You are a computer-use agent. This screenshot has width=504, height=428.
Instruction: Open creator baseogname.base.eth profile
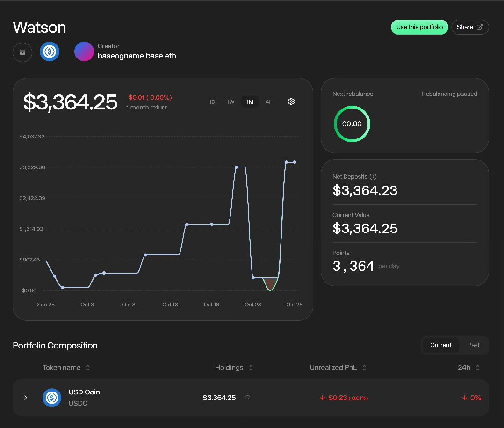click(x=137, y=56)
